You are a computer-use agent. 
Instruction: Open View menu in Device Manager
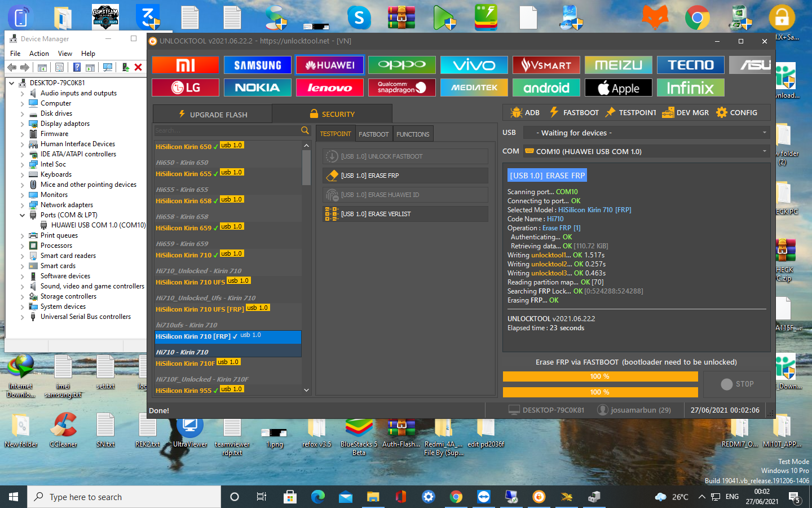[65, 54]
